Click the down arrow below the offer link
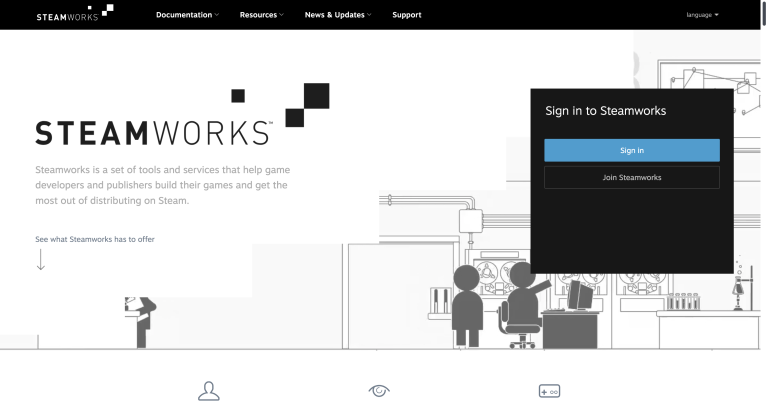 (x=41, y=260)
